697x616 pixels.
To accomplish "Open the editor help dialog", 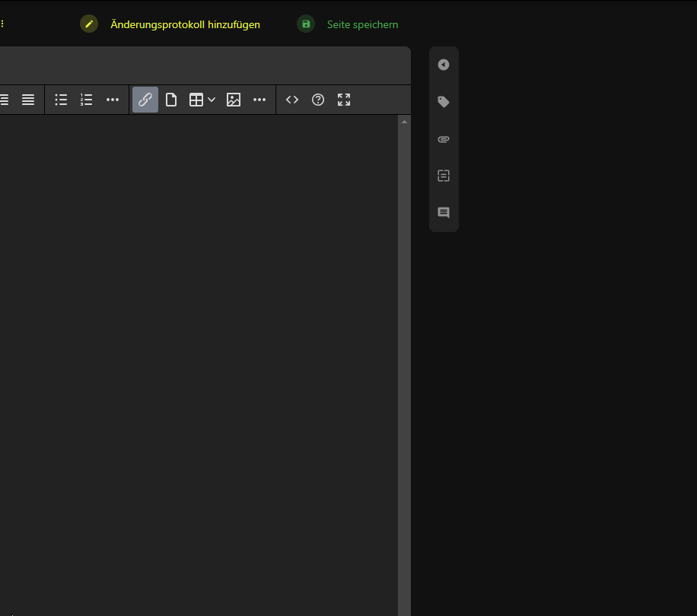I will (x=317, y=100).
